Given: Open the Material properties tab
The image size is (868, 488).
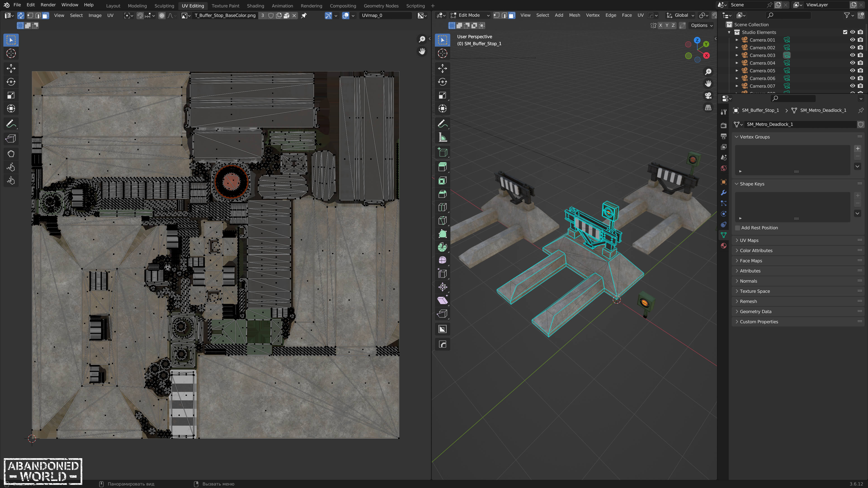Looking at the screenshot, I should pos(723,246).
